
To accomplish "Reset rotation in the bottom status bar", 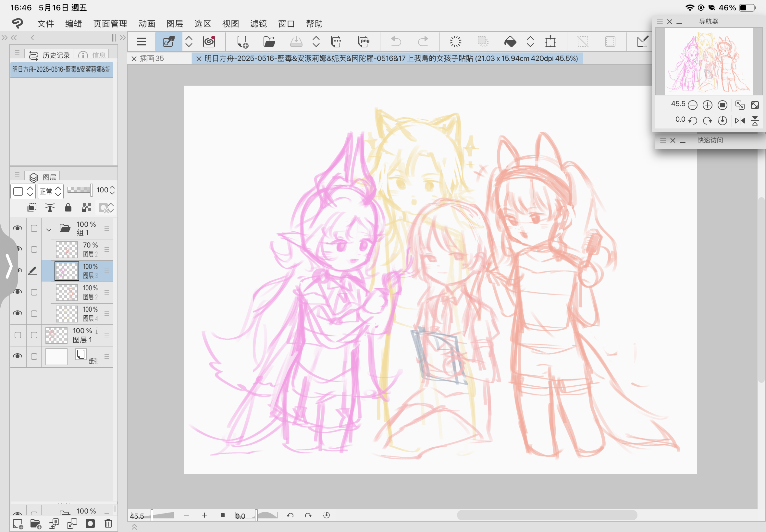I will (327, 515).
